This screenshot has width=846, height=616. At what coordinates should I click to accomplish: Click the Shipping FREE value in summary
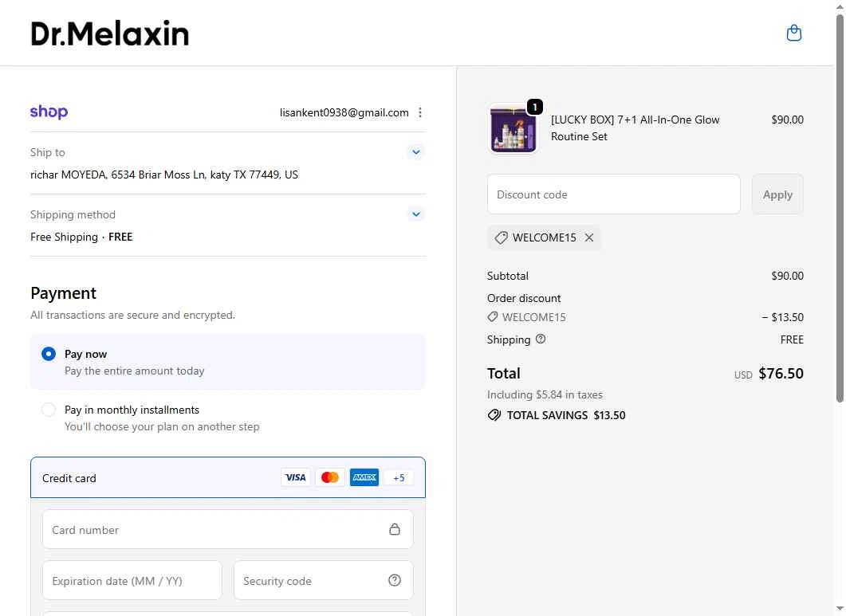point(792,339)
